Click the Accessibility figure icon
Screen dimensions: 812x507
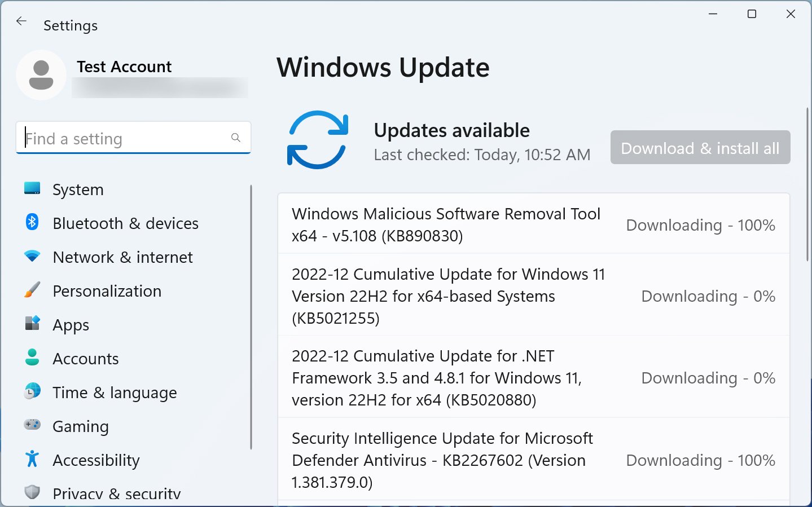32,458
